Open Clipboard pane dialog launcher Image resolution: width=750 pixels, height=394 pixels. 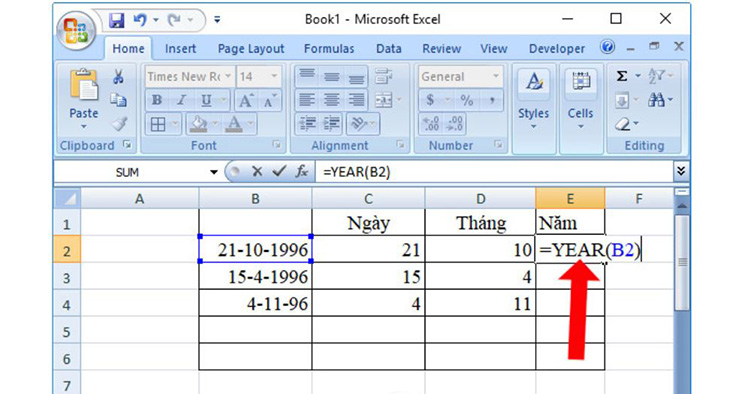coord(127,144)
